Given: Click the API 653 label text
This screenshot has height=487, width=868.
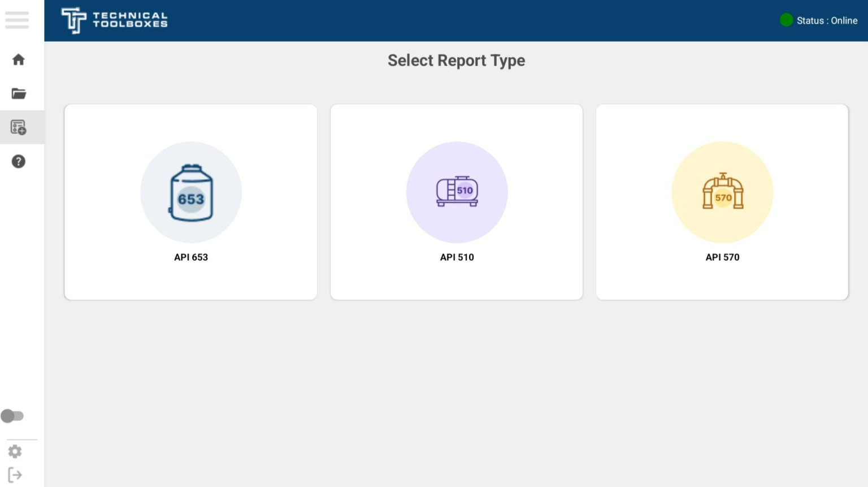Looking at the screenshot, I should pos(190,257).
